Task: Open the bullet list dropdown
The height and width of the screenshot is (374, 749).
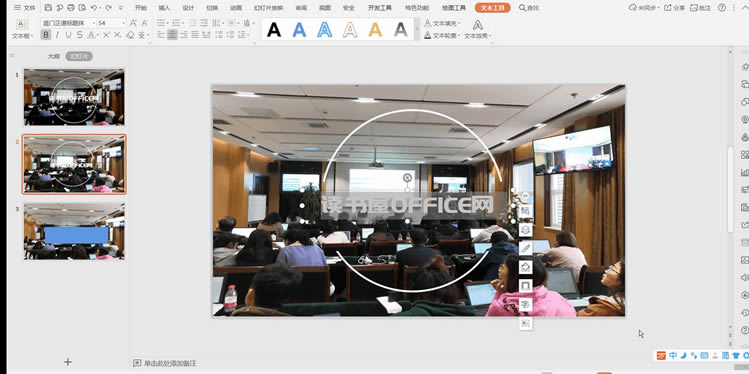Action: pyautogui.click(x=163, y=23)
